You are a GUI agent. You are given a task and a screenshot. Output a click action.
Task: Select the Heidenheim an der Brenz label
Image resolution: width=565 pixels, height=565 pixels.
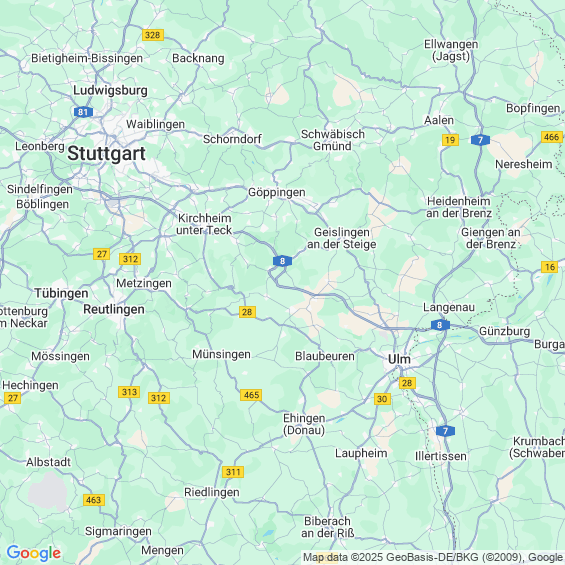click(459, 207)
